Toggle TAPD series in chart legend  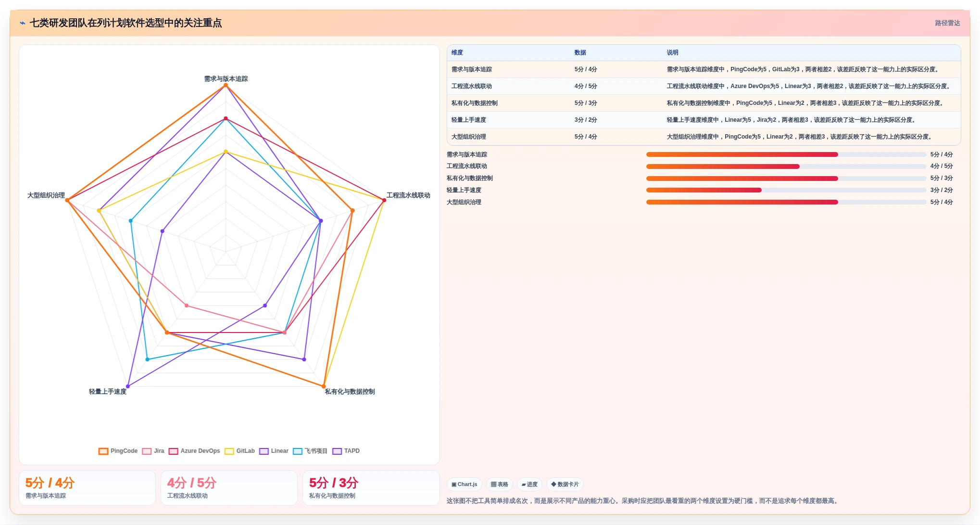click(346, 451)
